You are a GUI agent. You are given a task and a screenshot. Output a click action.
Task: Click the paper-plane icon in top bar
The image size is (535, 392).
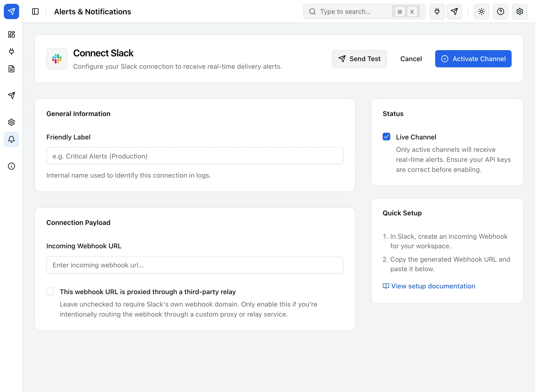(x=454, y=11)
